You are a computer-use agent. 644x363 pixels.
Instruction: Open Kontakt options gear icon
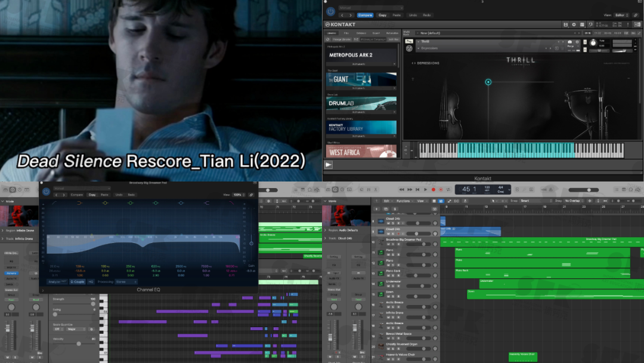pyautogui.click(x=574, y=24)
